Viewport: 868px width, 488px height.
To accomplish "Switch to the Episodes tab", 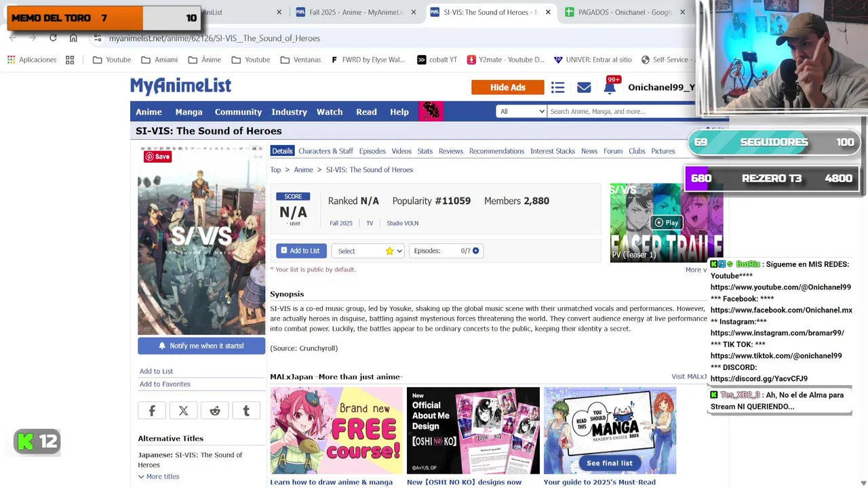I will point(372,151).
